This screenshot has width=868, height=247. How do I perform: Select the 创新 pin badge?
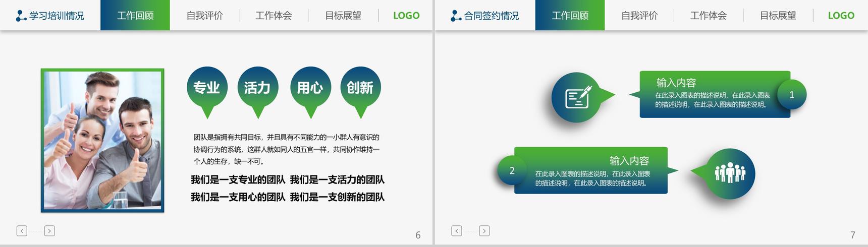(x=360, y=93)
